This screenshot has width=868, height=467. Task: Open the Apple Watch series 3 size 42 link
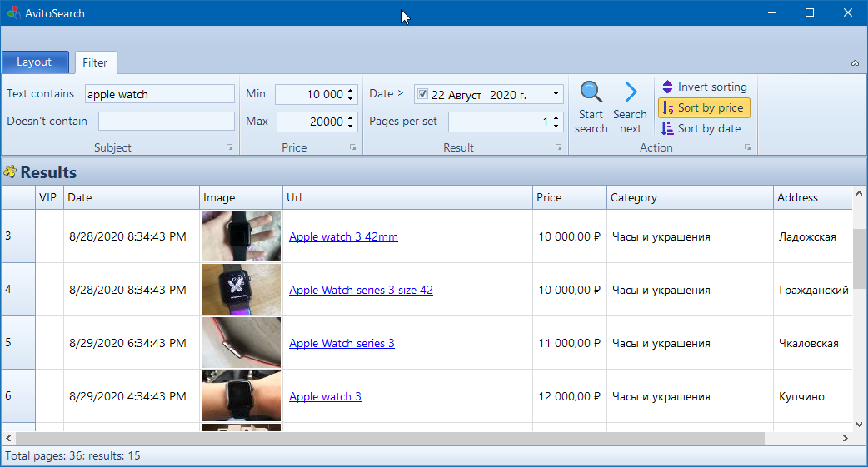click(x=361, y=290)
